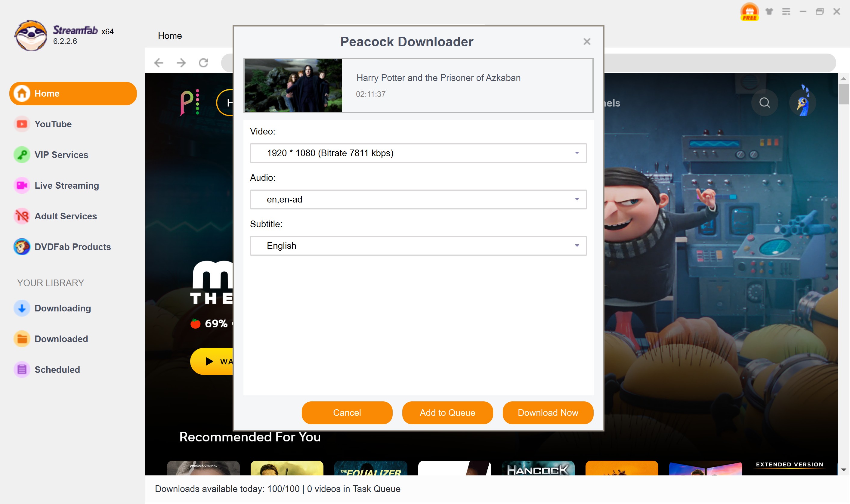Screen dimensions: 850x504
Task: Click the Recommended For You heading
Action: [x=250, y=437]
